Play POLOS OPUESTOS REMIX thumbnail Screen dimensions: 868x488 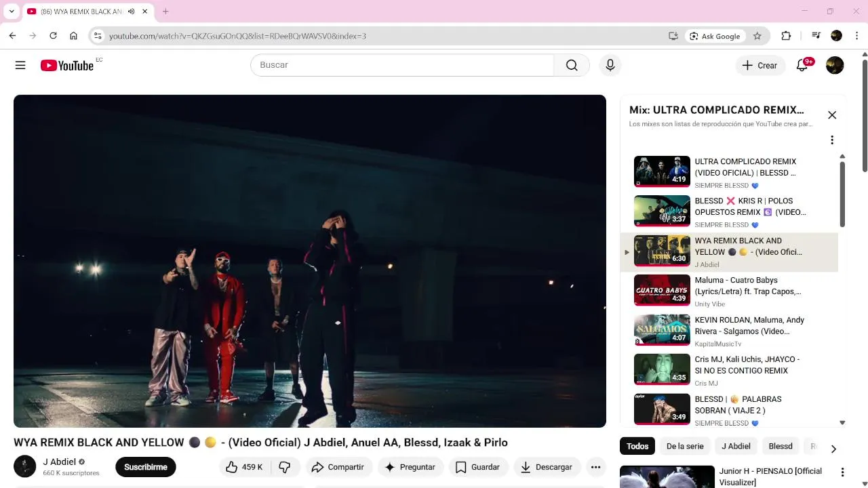pos(662,211)
